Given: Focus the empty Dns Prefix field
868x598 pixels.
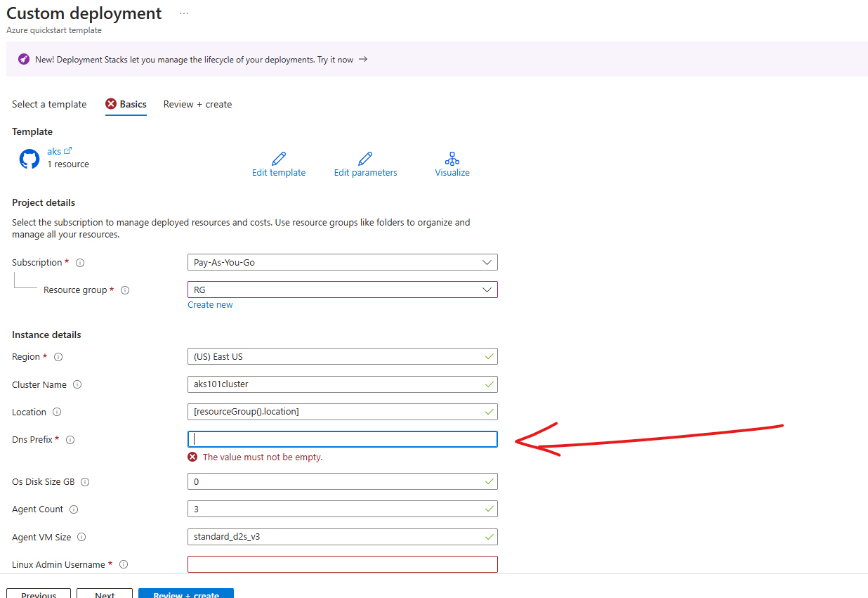Looking at the screenshot, I should [343, 439].
